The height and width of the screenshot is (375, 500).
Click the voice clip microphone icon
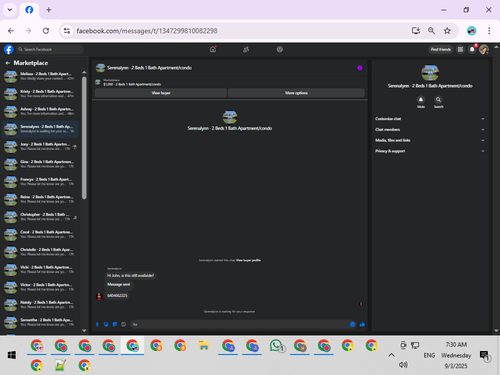97,324
